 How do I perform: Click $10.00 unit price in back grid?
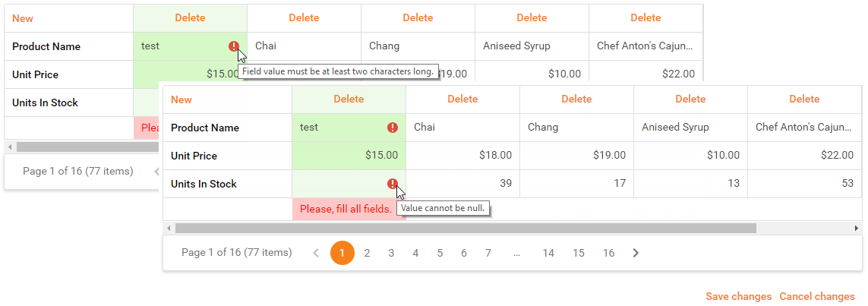pos(532,71)
